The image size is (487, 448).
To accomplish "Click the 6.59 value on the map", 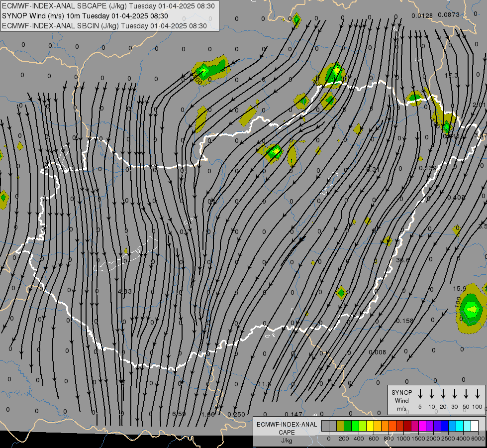I will point(179,414).
